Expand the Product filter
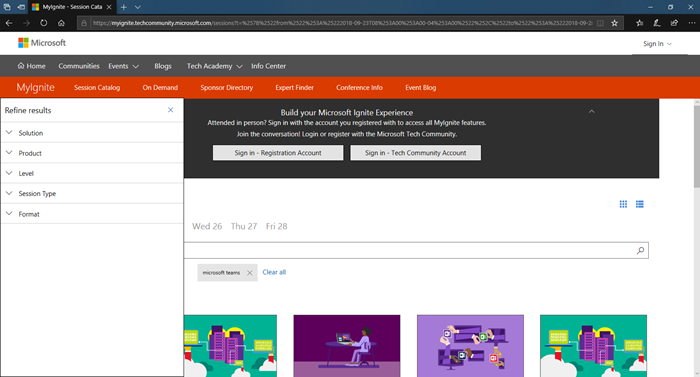This screenshot has height=377, width=700. point(92,153)
